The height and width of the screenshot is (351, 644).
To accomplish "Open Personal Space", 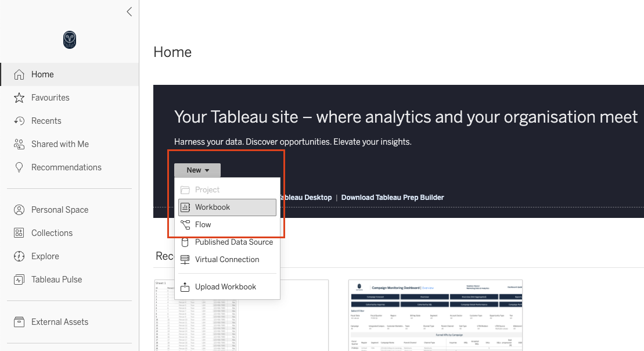I will (59, 209).
